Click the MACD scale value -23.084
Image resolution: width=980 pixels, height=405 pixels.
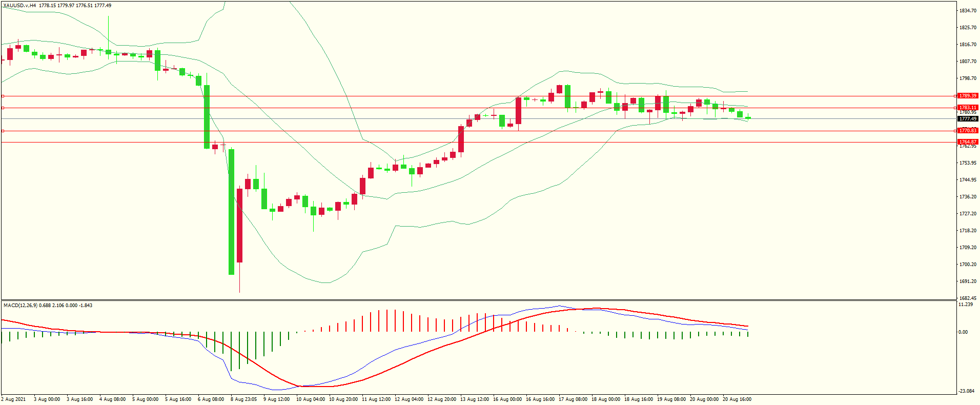967,391
